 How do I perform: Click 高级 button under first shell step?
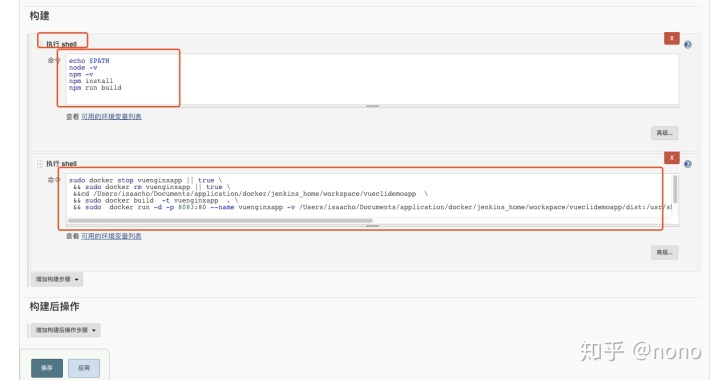(664, 133)
